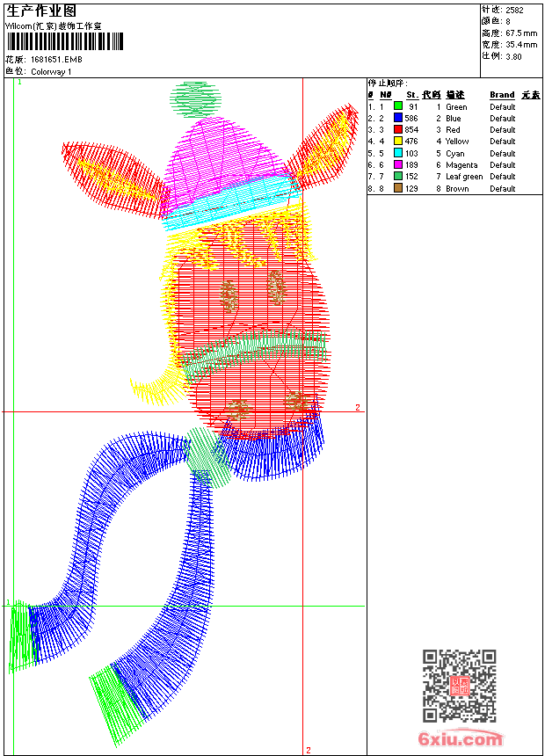Click the stitch count 152 for Leaf green
This screenshot has height=756, width=545.
(411, 177)
